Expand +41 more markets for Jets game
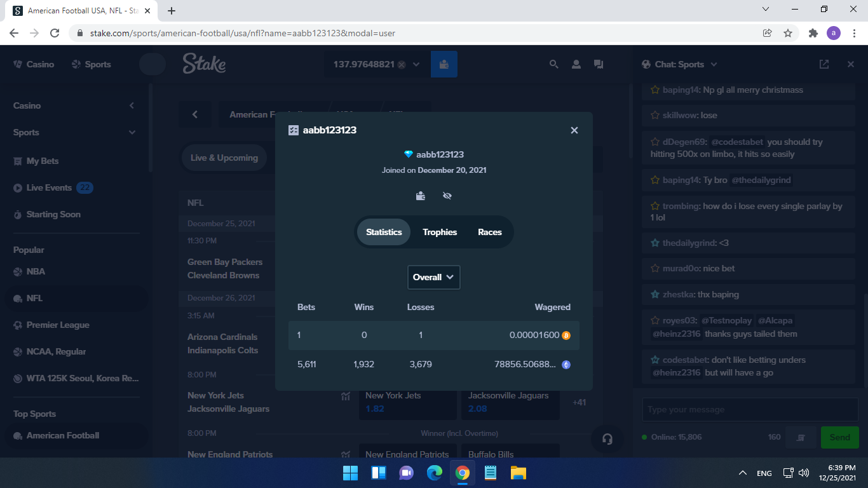 [x=579, y=402]
